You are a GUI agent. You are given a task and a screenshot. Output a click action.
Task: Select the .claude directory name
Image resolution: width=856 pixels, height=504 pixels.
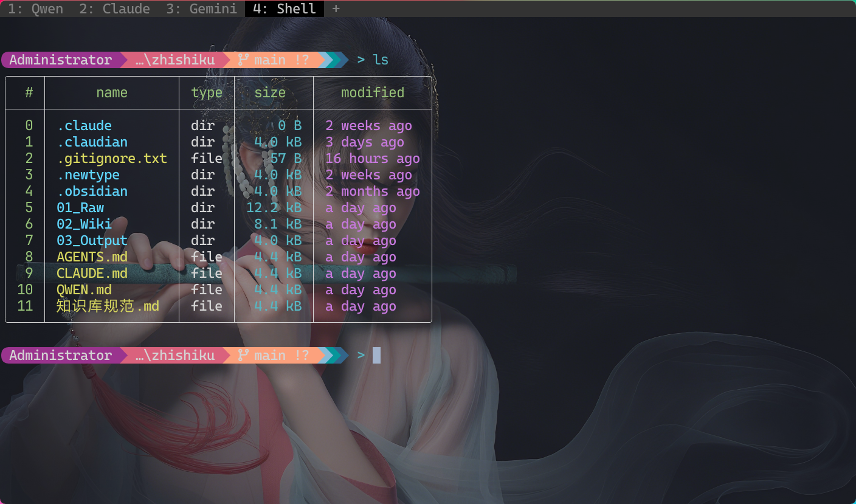[x=85, y=126]
